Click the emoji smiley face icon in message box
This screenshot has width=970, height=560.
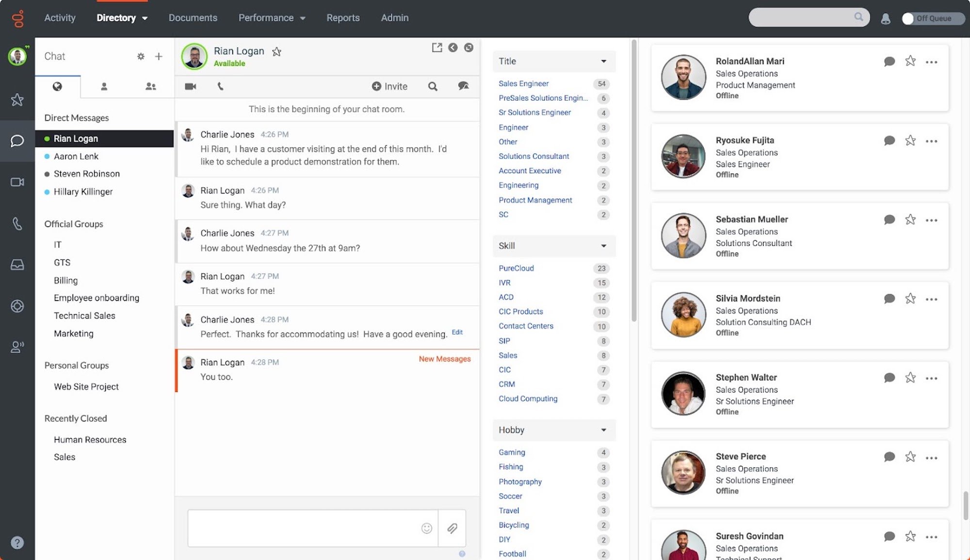(427, 528)
